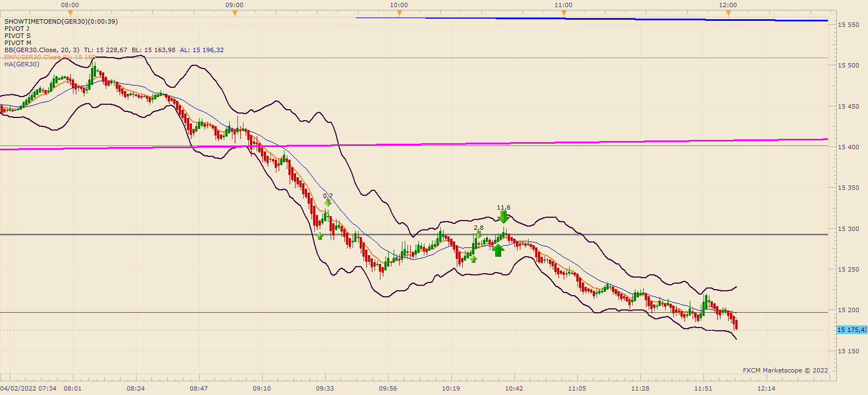Image resolution: width=868 pixels, height=395 pixels.
Task: Click the 09:10 time axis label
Action: coord(262,388)
